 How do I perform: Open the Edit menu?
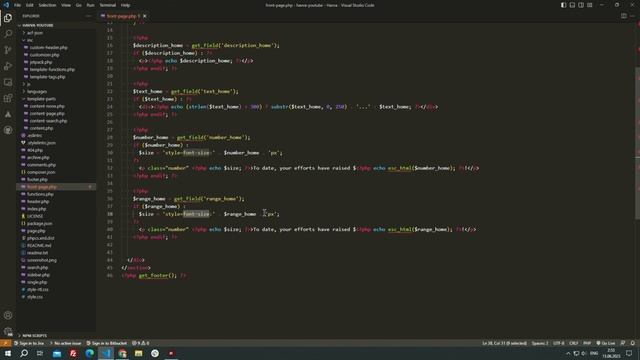30,5
